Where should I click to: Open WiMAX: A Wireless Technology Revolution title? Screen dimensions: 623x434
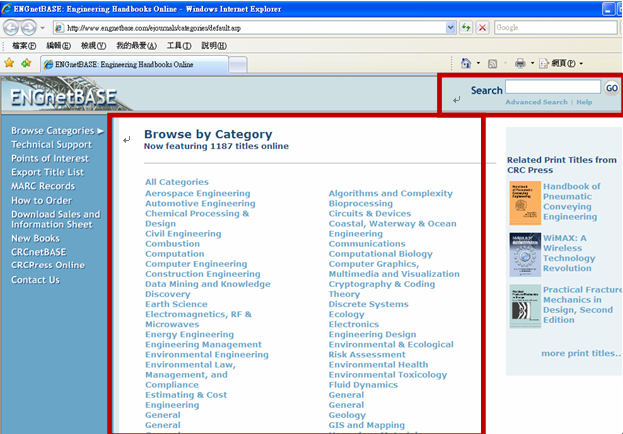pos(569,253)
